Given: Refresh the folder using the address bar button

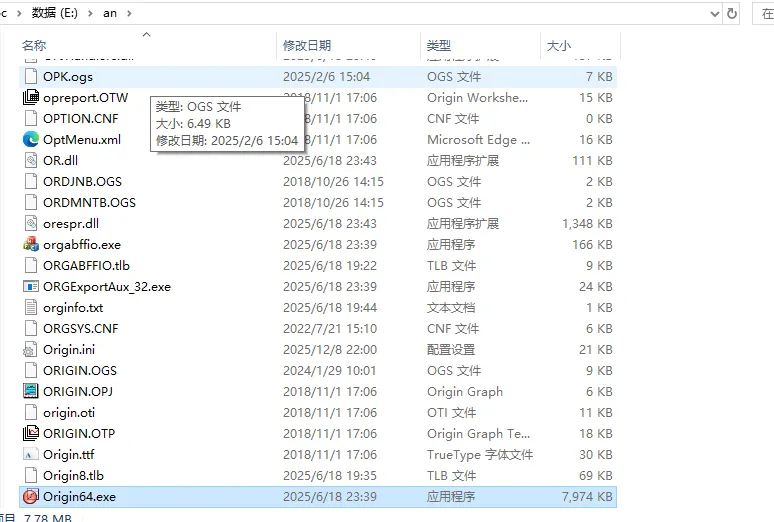Looking at the screenshot, I should click(x=732, y=13).
